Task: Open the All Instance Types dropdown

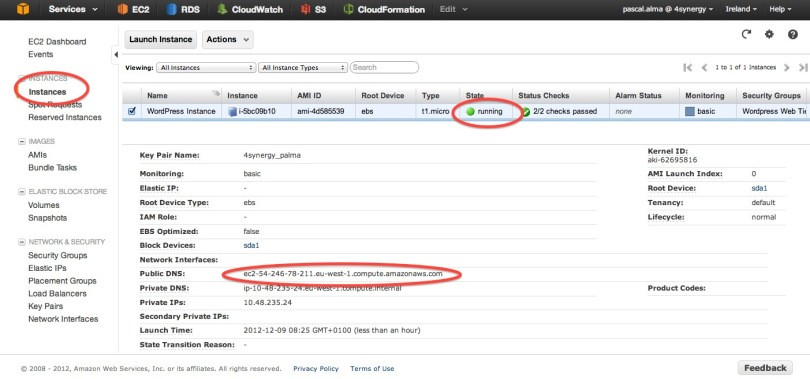Action: point(303,67)
